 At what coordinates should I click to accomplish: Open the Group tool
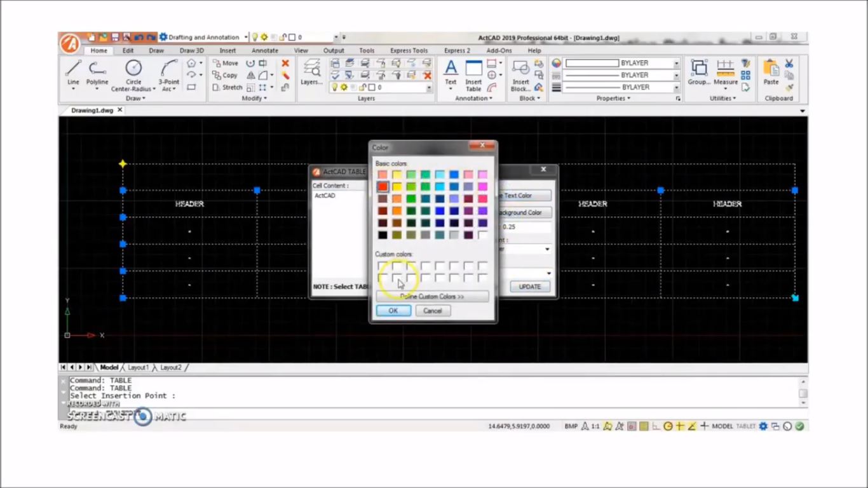(x=699, y=72)
